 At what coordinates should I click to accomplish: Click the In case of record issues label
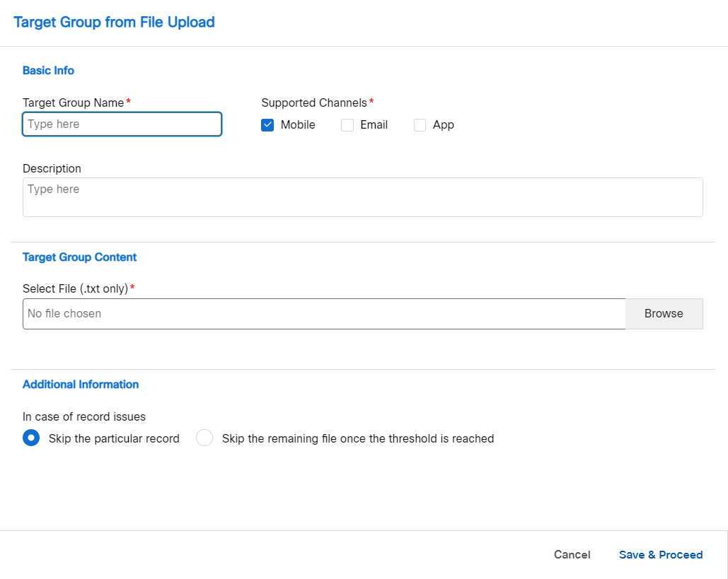84,416
